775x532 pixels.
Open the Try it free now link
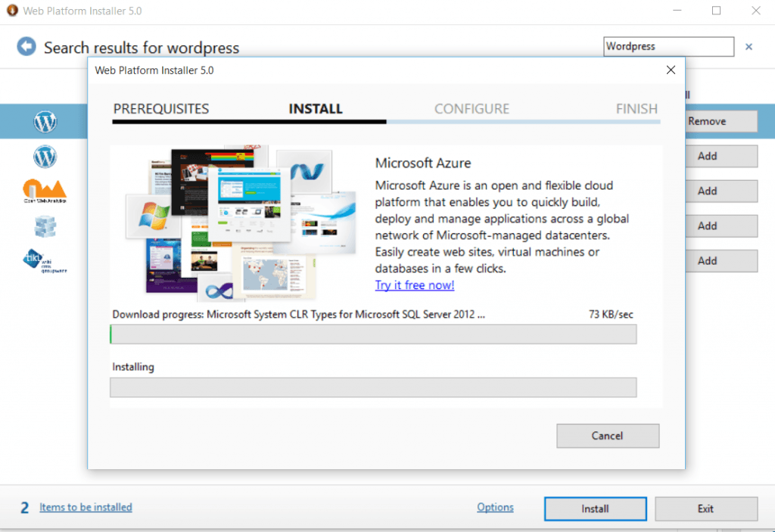(x=415, y=285)
